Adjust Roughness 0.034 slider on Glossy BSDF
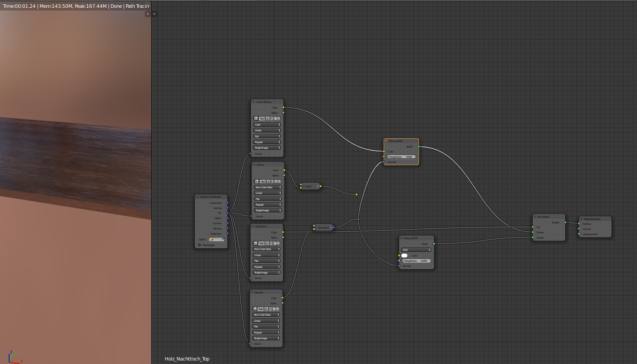This screenshot has height=364, width=637. pyautogui.click(x=417, y=260)
